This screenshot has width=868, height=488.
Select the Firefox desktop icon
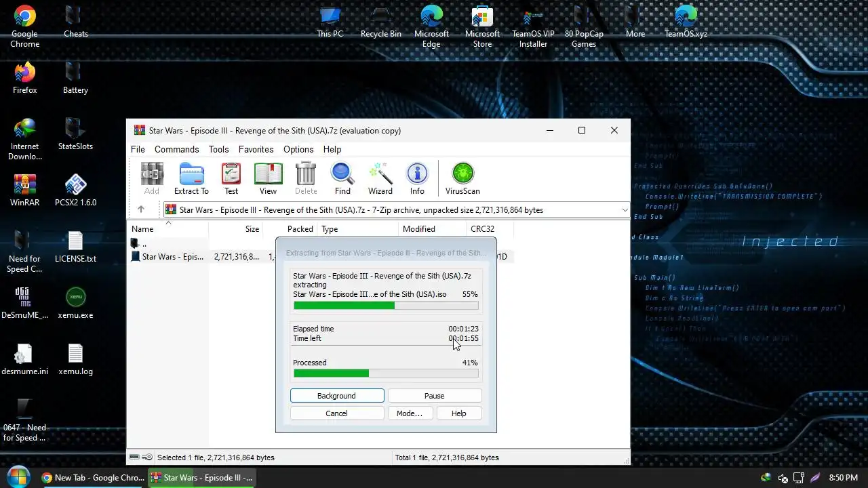(24, 78)
